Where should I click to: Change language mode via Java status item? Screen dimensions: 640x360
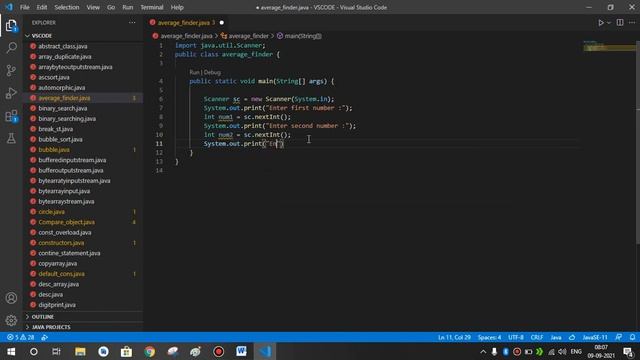[556, 338]
